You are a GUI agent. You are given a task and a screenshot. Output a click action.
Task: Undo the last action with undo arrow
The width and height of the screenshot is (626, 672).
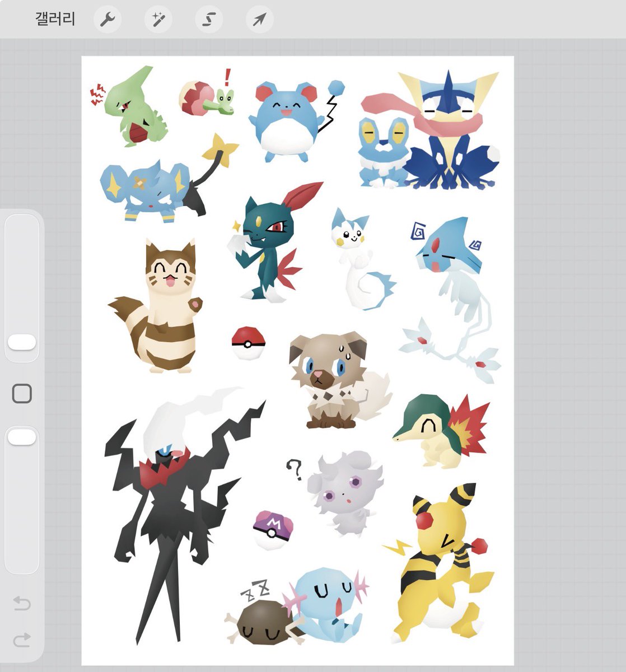(22, 603)
